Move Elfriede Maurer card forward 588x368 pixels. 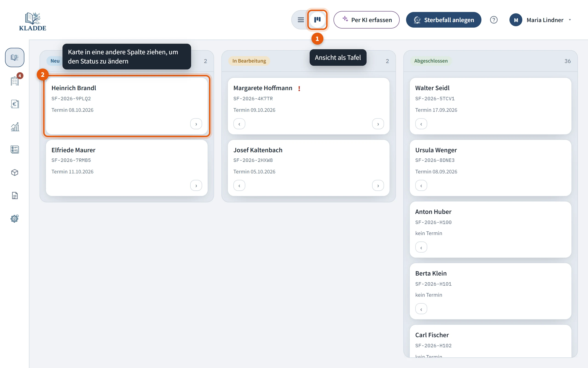(196, 185)
